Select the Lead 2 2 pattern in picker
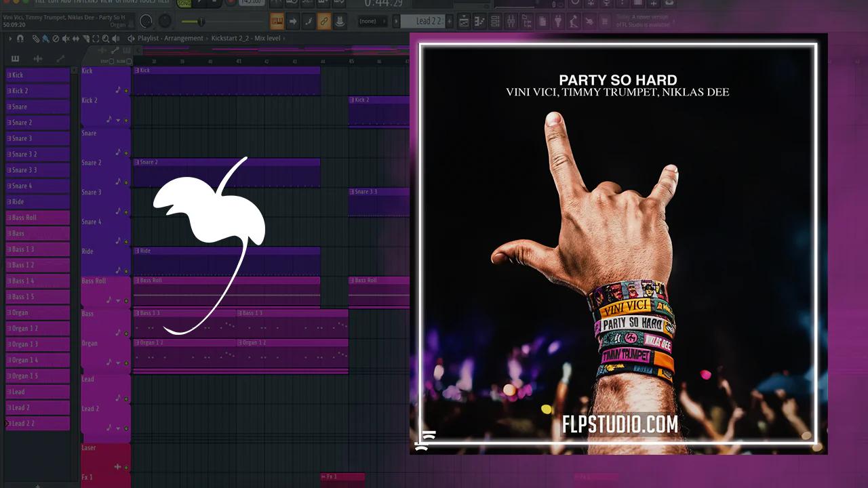Image resolution: width=868 pixels, height=488 pixels. pos(37,424)
